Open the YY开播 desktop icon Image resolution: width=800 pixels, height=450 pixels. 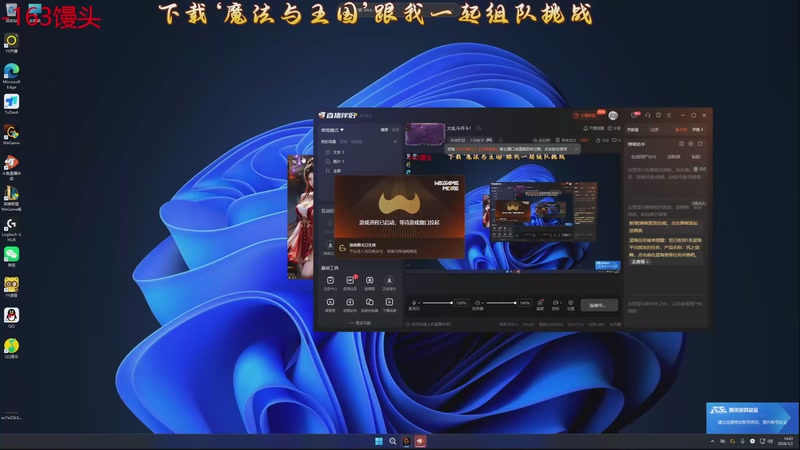(11, 43)
